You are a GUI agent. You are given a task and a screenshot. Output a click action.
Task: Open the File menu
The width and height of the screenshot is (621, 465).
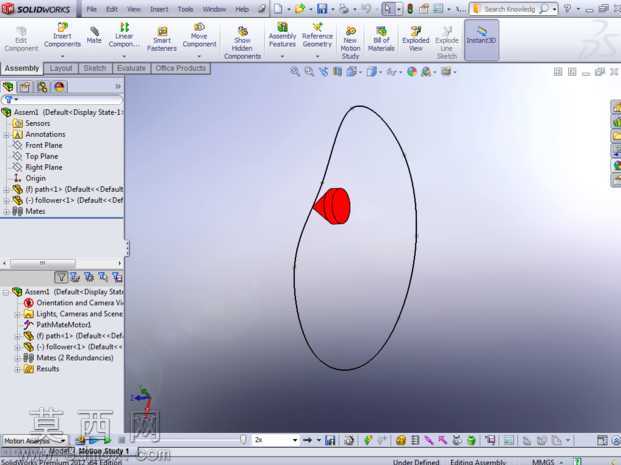[x=91, y=9]
